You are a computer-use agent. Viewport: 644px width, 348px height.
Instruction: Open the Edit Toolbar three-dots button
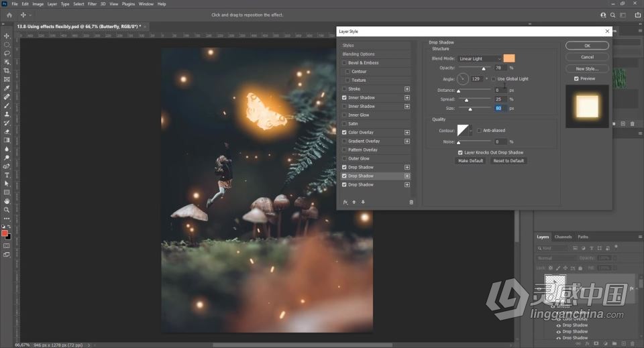coord(7,219)
